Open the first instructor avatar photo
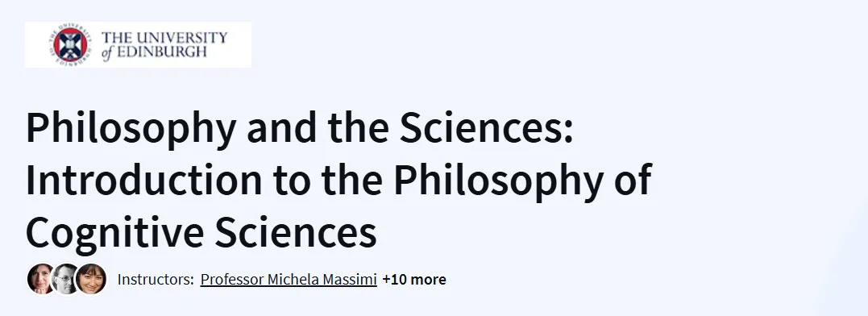Screen dimensions: 868x316 (42, 279)
